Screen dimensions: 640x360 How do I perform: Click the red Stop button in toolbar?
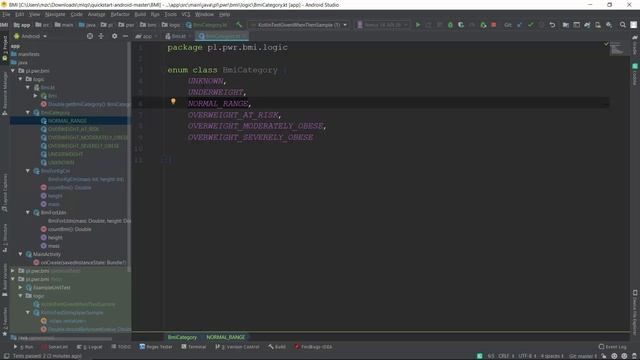pos(494,25)
